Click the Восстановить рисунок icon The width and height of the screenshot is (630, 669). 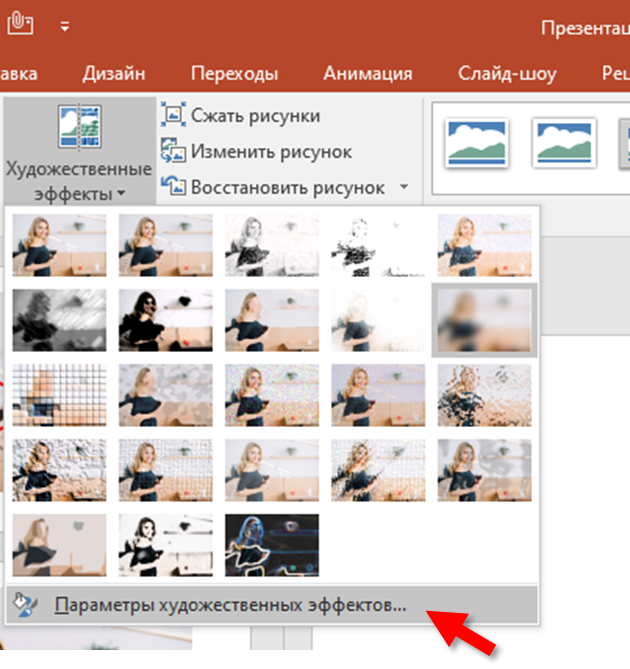click(173, 186)
